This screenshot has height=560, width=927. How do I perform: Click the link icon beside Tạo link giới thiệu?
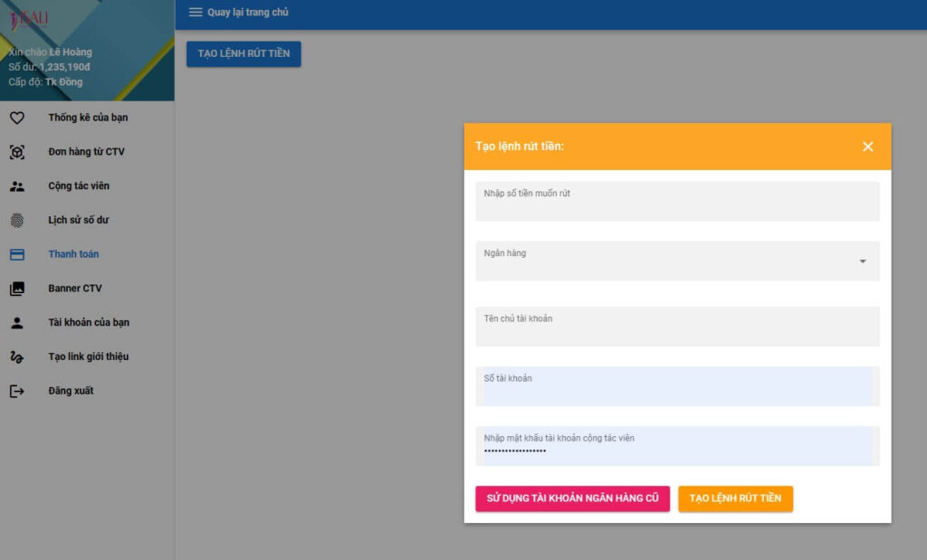pos(17,356)
